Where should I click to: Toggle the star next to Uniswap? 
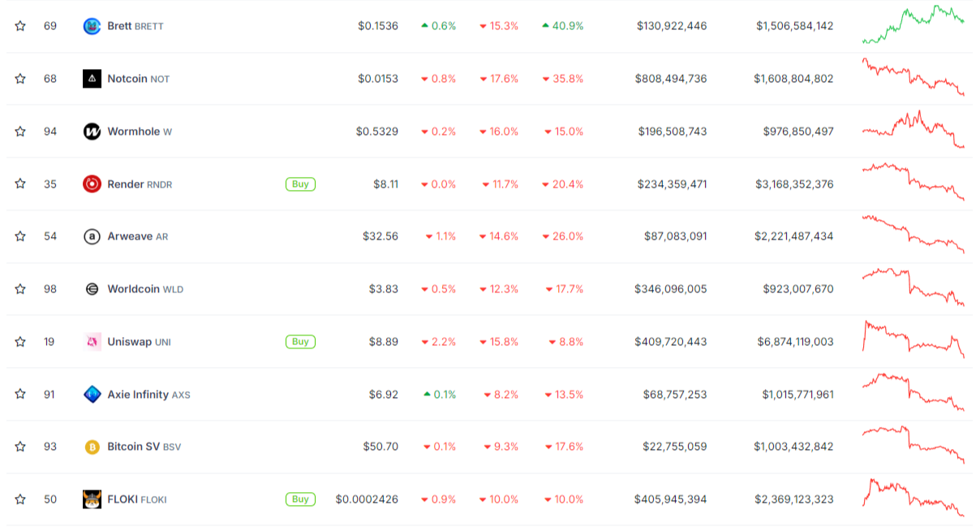click(19, 341)
